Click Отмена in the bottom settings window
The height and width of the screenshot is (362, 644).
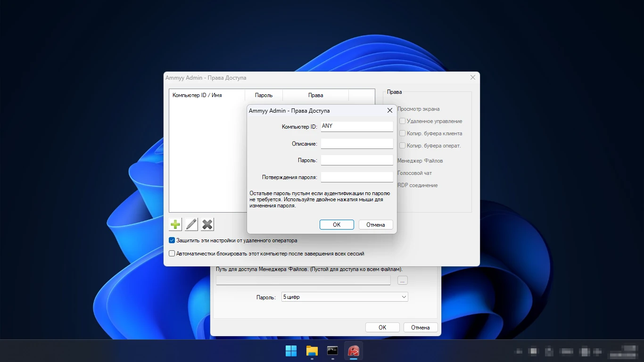click(421, 328)
